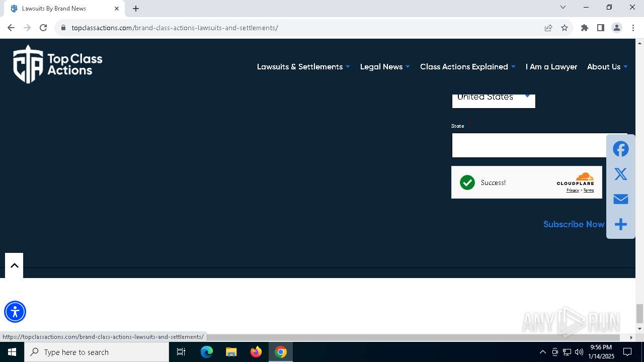Share page via email icon
Screen dimensions: 644x362
(621, 199)
